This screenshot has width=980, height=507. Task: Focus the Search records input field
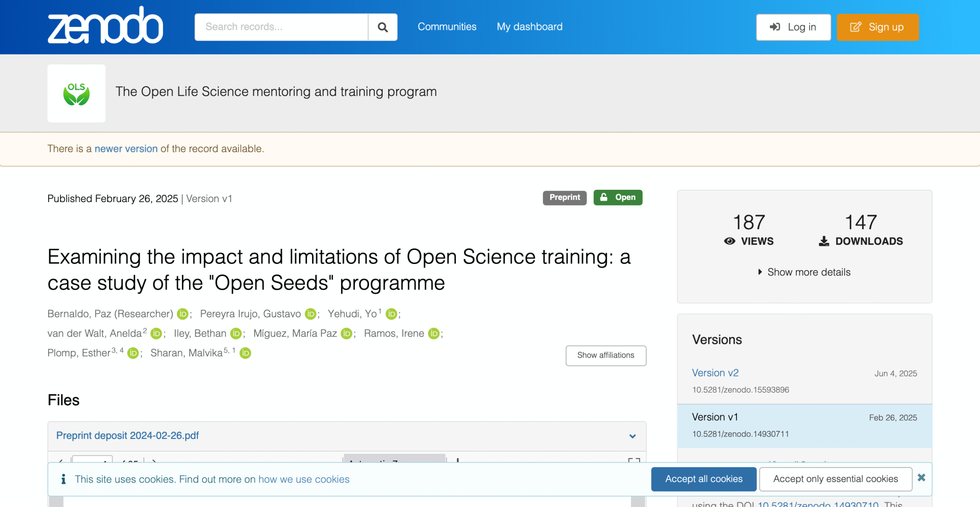(x=281, y=27)
